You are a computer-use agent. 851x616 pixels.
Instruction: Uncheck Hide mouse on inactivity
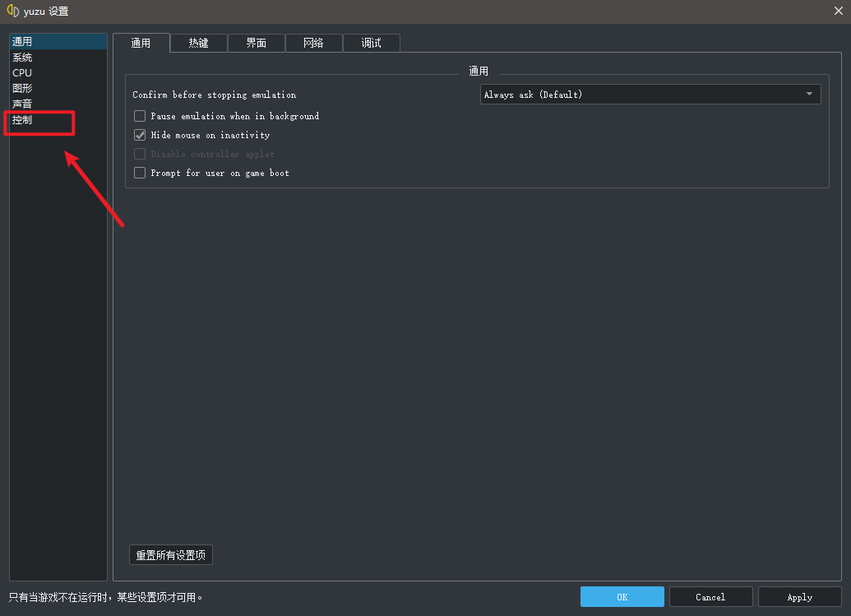pyautogui.click(x=140, y=135)
